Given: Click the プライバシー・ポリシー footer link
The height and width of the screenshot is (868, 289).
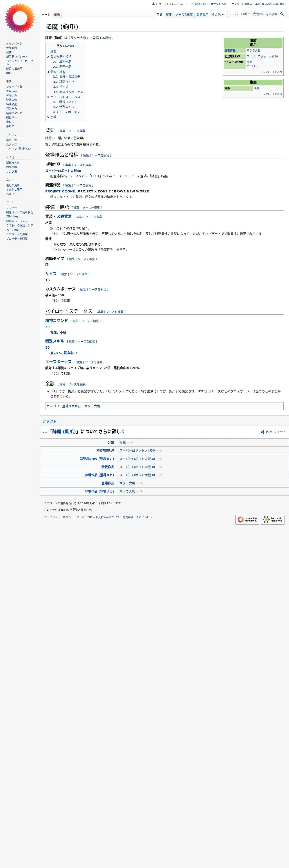Looking at the screenshot, I should tap(59, 517).
